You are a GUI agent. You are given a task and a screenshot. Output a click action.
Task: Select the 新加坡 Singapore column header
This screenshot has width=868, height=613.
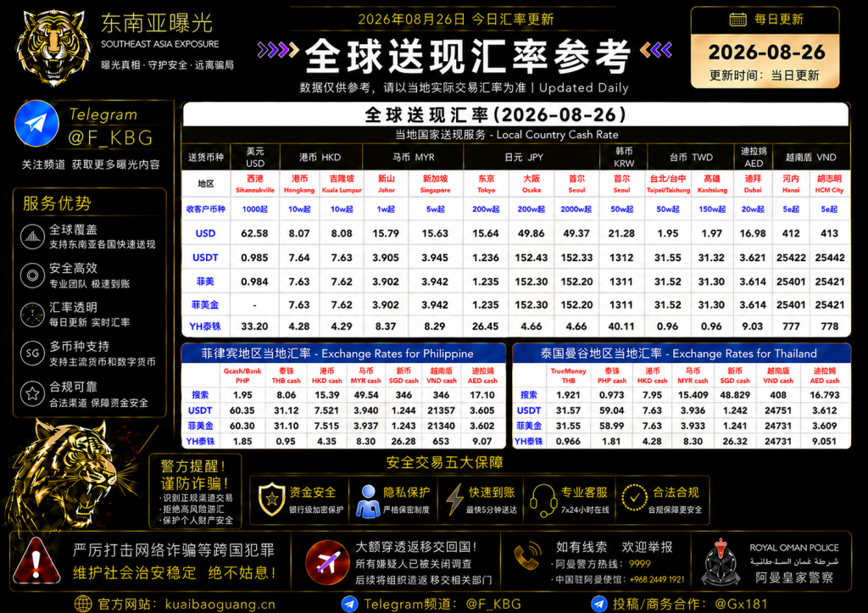435,183
